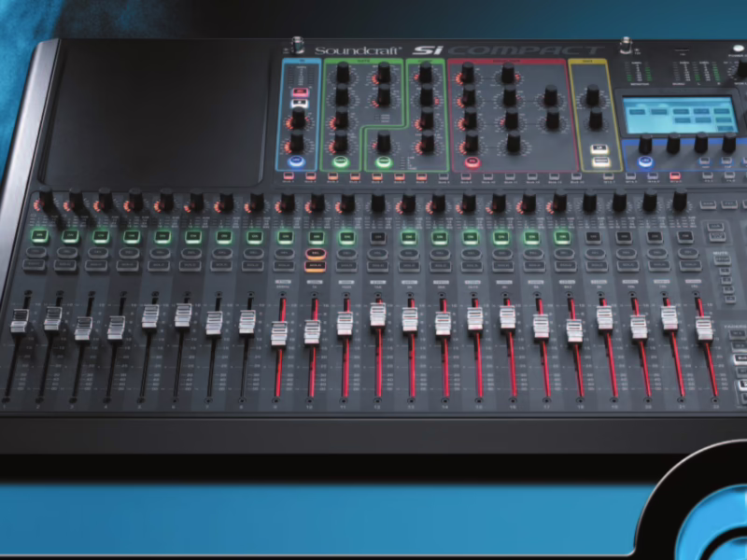Select the FX 1 button

(708, 175)
